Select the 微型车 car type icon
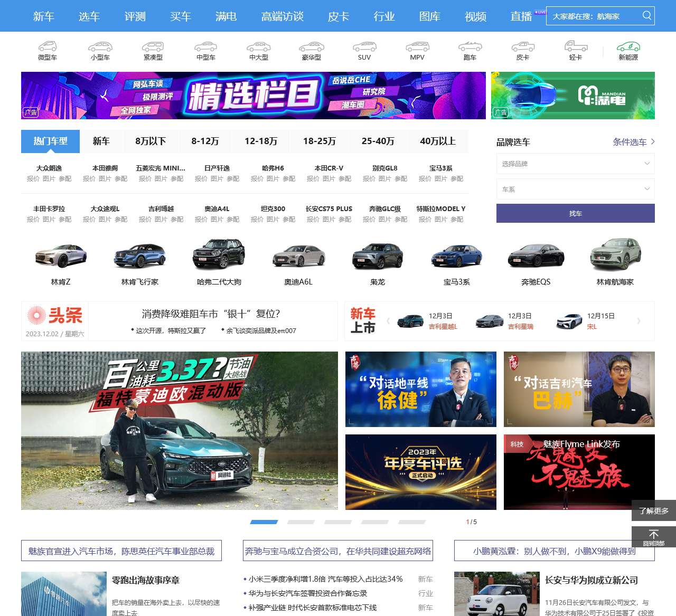The image size is (676, 616). click(48, 46)
